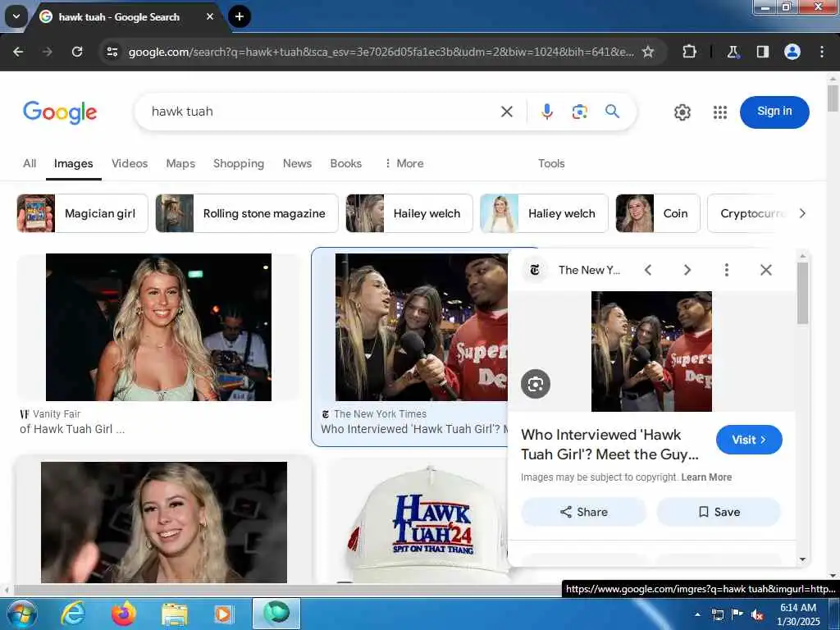Switch to the All results tab
The height and width of the screenshot is (630, 840).
coord(30,163)
